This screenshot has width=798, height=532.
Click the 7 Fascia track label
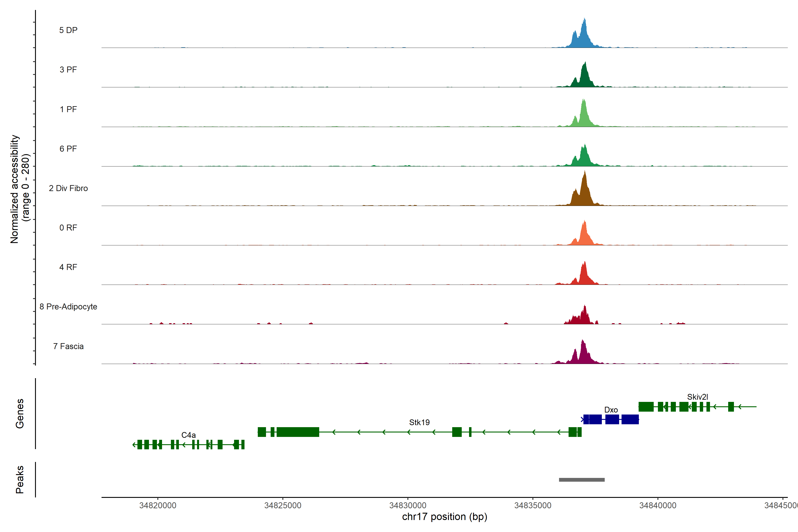[x=68, y=346]
